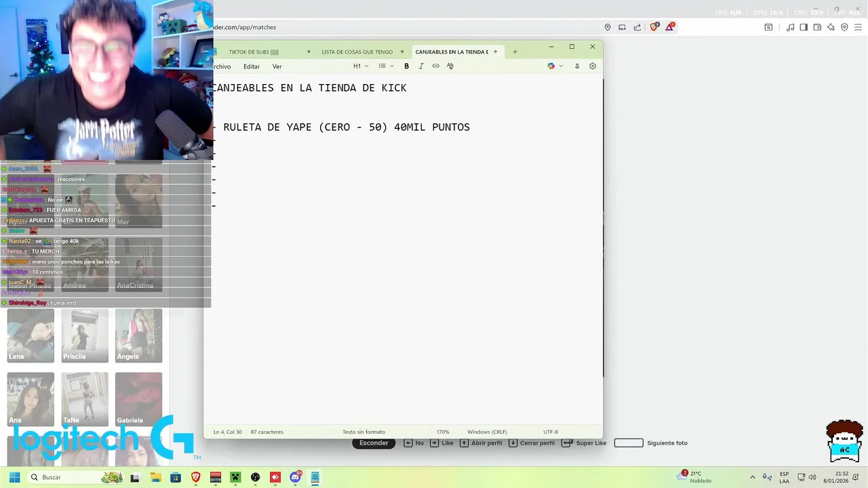The width and height of the screenshot is (868, 488).
Task: Click the Windows (CRLF) line ending indicator
Action: click(487, 432)
